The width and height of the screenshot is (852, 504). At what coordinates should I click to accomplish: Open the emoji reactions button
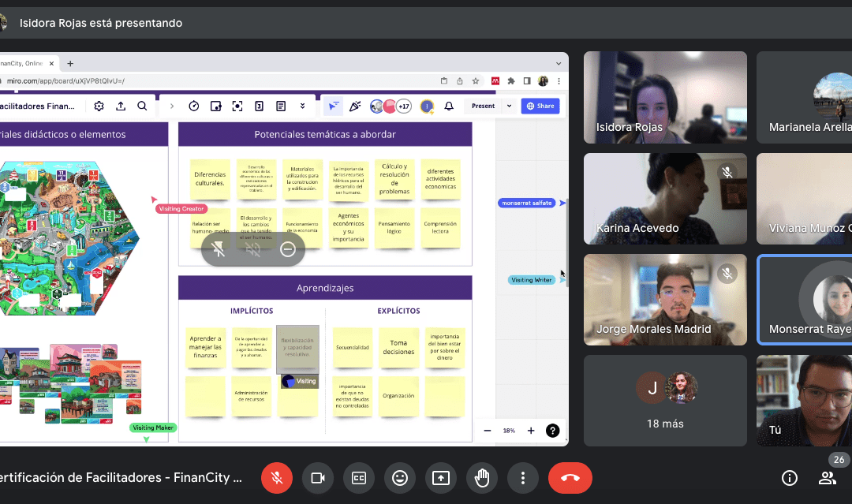[400, 478]
